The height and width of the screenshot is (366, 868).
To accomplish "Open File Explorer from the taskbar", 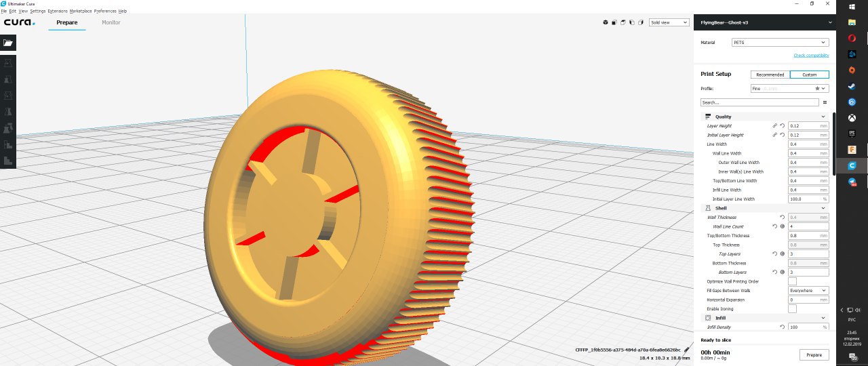I will 852,22.
